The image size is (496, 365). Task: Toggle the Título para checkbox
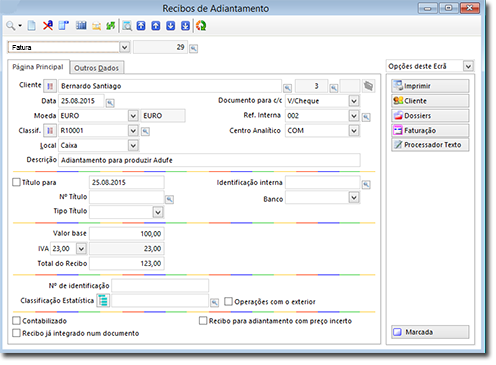[16, 182]
